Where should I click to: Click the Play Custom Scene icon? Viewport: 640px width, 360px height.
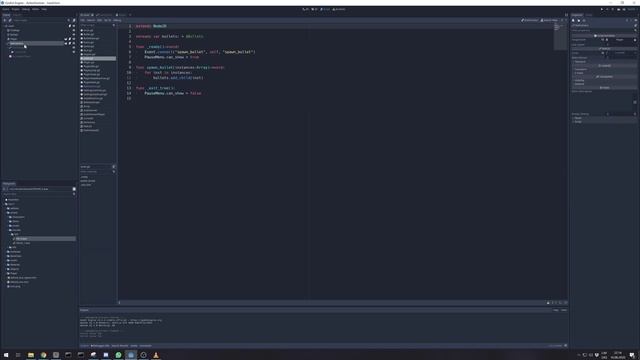tap(624, 9)
